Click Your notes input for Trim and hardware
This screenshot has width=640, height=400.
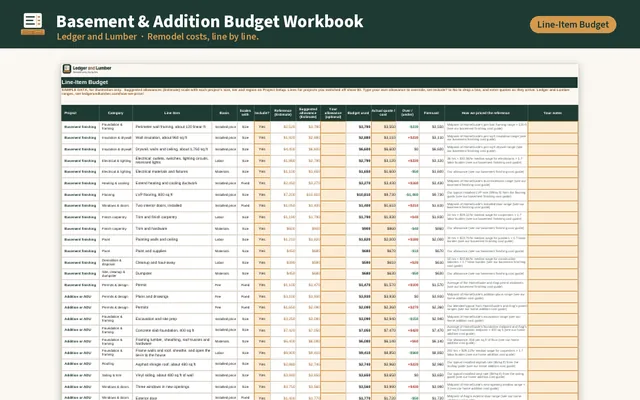tap(553, 229)
